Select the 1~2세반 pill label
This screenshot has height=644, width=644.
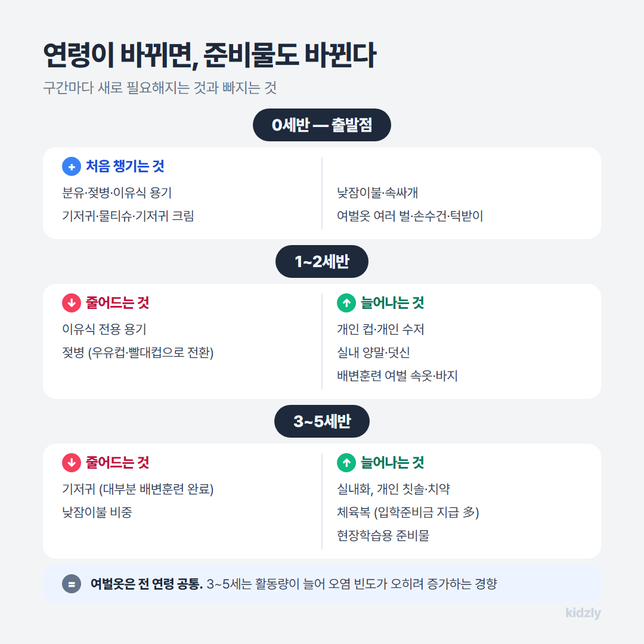click(x=321, y=262)
